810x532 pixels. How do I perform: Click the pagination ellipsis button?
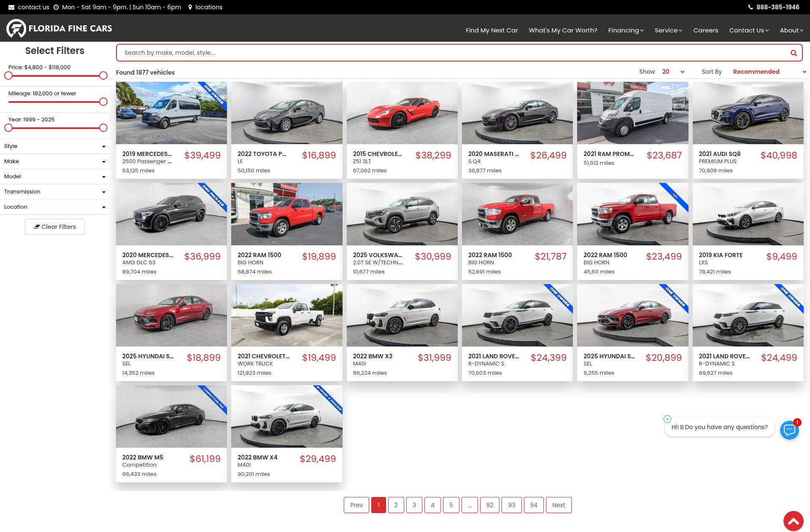(470, 505)
